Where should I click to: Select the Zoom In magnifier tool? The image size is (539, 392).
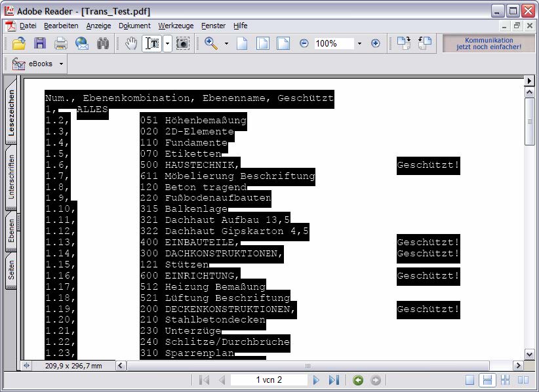210,44
